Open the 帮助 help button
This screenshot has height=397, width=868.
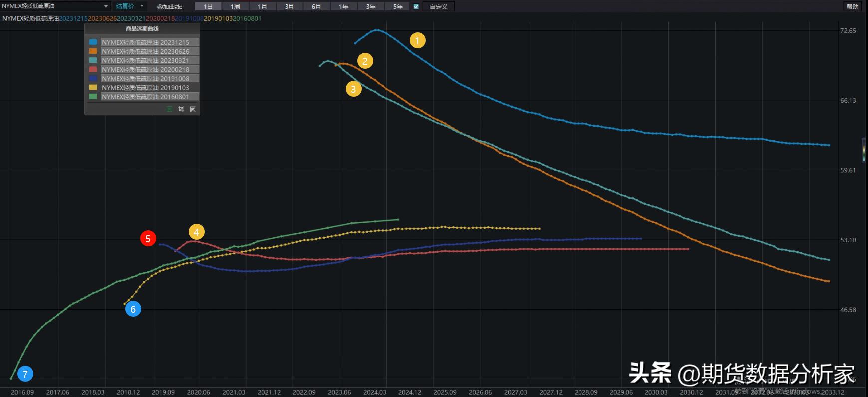pos(852,6)
